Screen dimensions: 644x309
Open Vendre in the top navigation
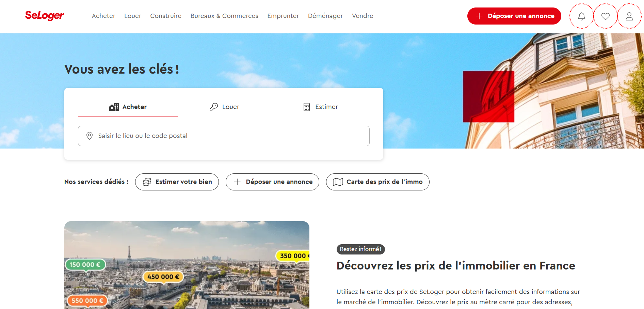pos(363,16)
